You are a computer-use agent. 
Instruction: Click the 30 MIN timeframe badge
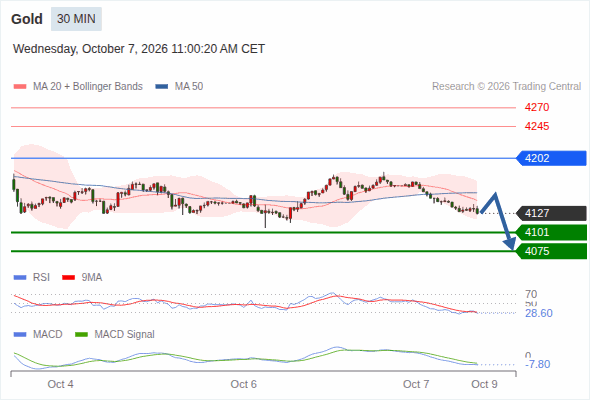click(76, 19)
